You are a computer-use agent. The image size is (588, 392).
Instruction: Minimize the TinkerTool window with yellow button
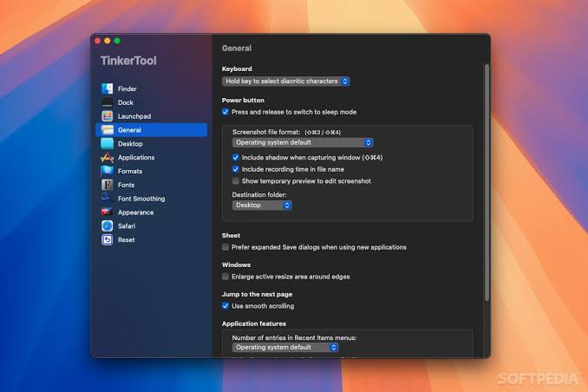[108, 41]
